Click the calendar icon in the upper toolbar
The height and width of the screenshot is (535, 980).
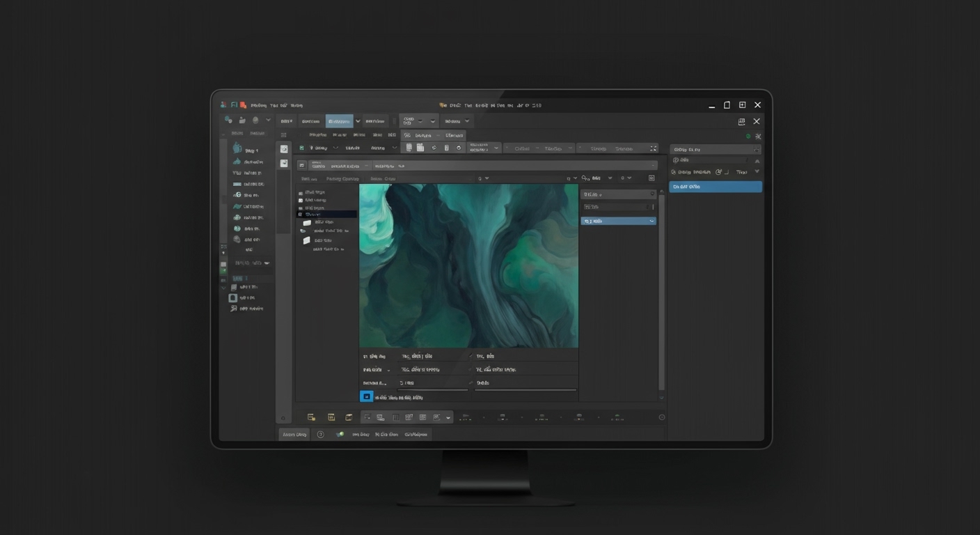(420, 148)
